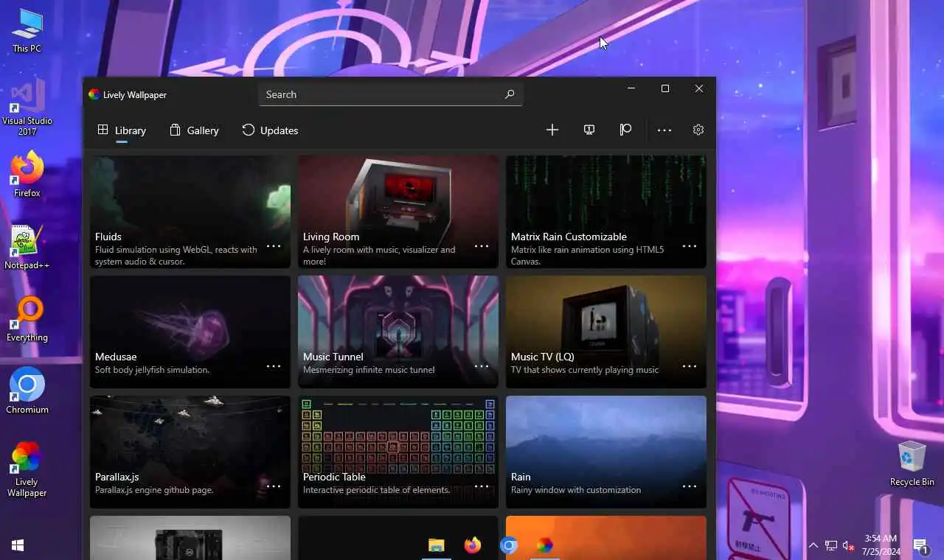Select This PC desktop icon
Image resolution: width=944 pixels, height=560 pixels.
(27, 31)
